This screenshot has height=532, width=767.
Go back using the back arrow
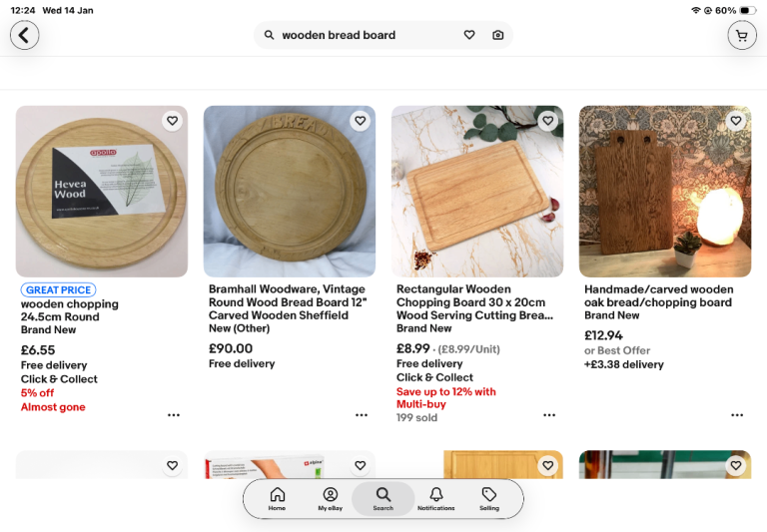coord(24,35)
